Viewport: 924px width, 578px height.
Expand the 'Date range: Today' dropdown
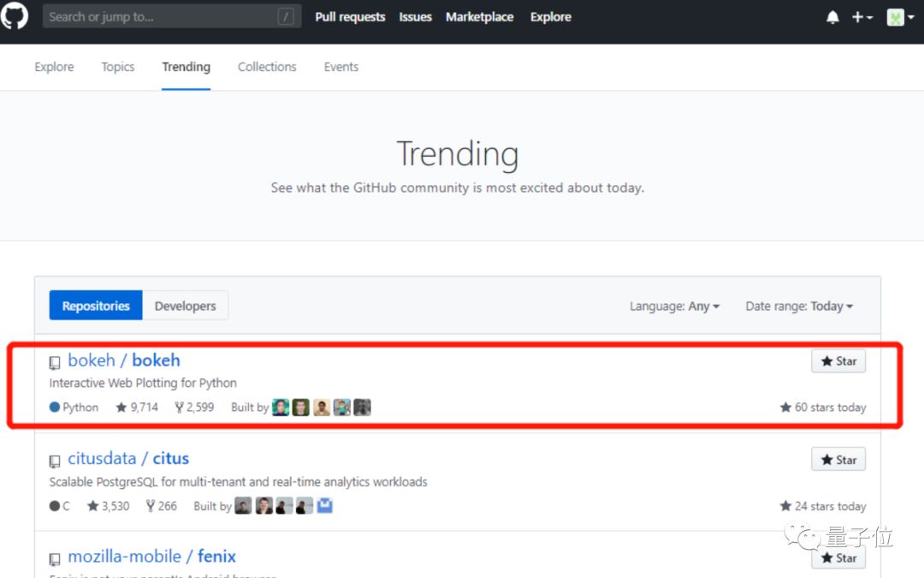coord(799,306)
